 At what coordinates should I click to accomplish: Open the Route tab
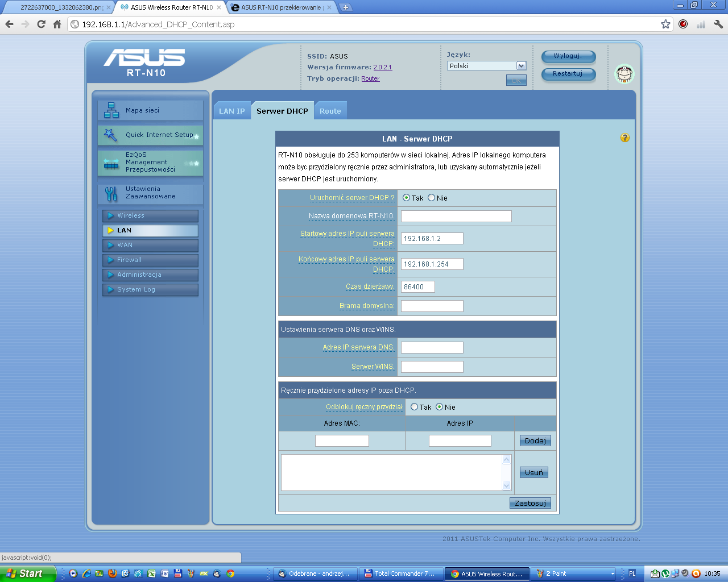point(330,110)
